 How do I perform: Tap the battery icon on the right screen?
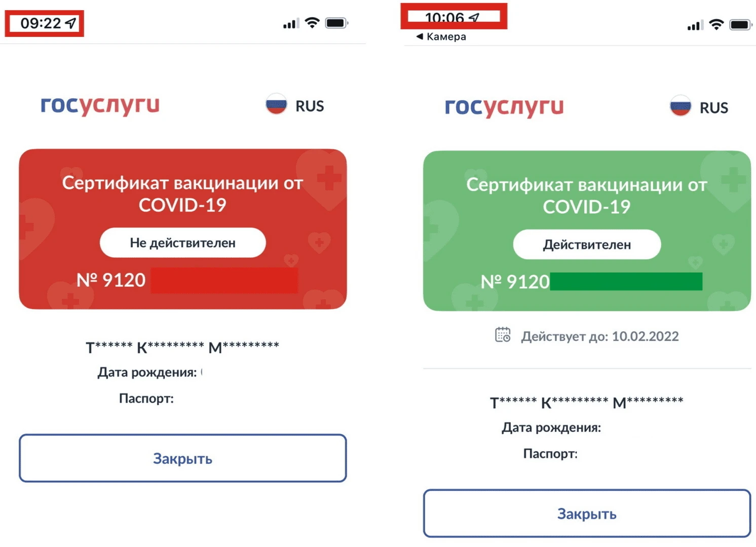pos(739,24)
